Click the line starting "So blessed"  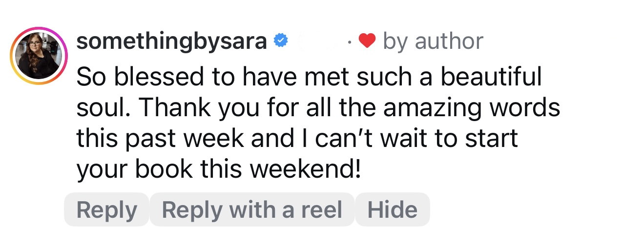[x=309, y=77]
